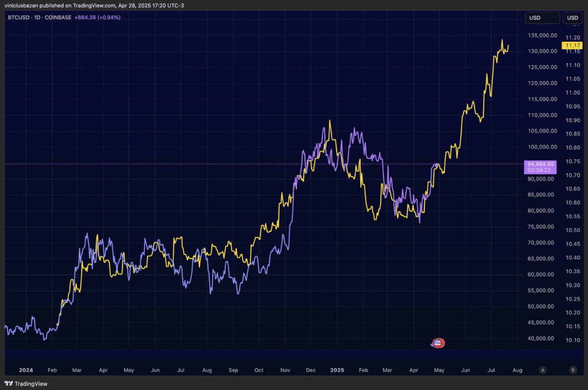Click the Aug label at time axis end
Image resolution: width=588 pixels, height=390 pixels.
pyautogui.click(x=517, y=370)
